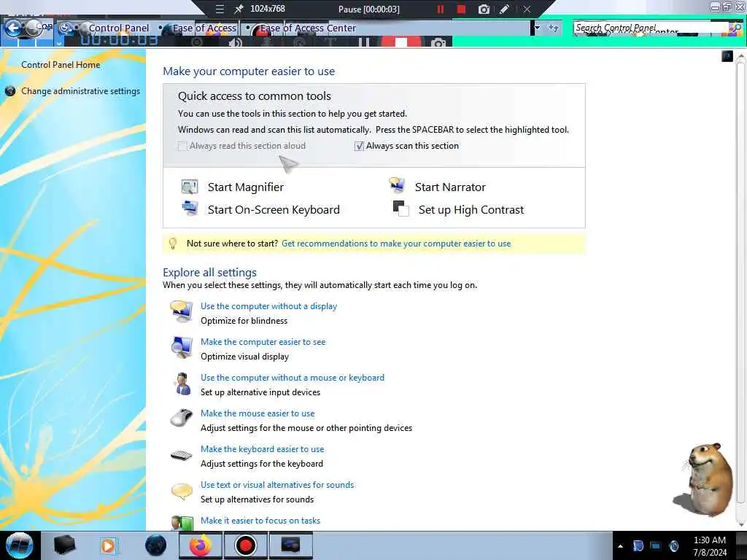Take a screenshot with the recorder camera icon
Image resolution: width=747 pixels, height=560 pixels.
pos(484,9)
